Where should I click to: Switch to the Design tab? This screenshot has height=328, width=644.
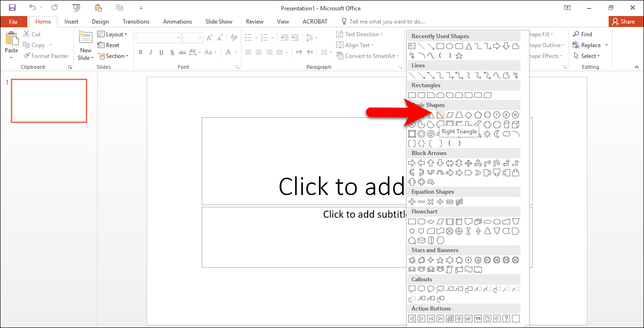pos(100,22)
